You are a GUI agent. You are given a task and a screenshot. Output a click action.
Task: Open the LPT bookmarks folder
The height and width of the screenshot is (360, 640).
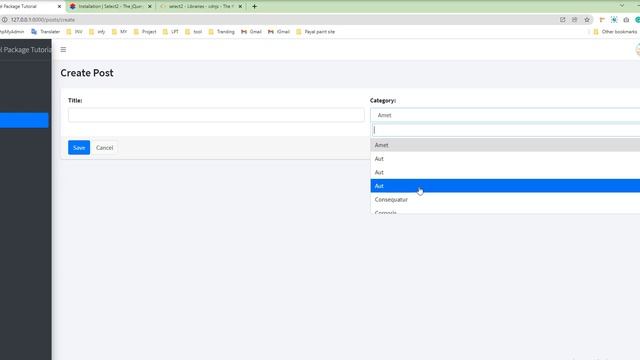[171, 32]
